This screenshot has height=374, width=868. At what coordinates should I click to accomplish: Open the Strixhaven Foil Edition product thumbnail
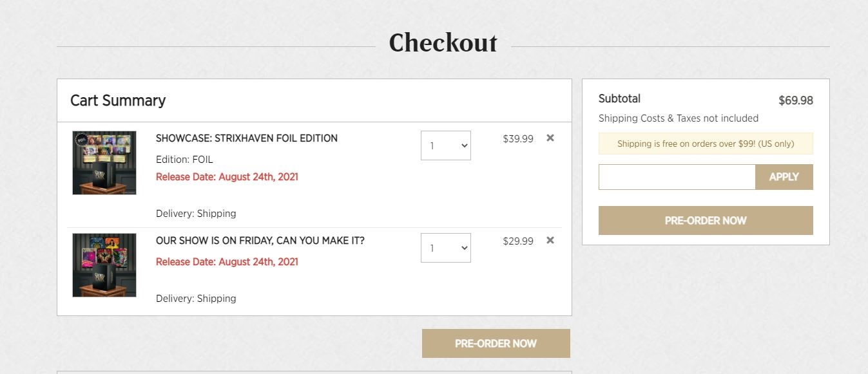click(104, 163)
